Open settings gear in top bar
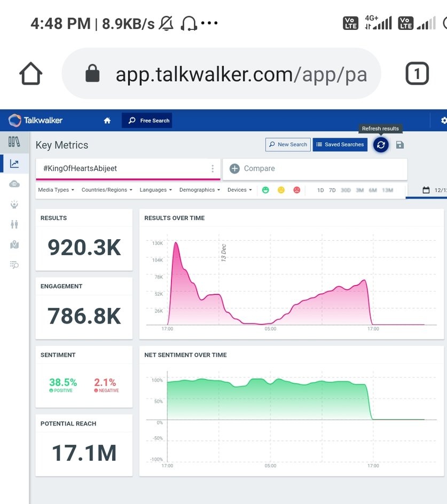 click(444, 121)
